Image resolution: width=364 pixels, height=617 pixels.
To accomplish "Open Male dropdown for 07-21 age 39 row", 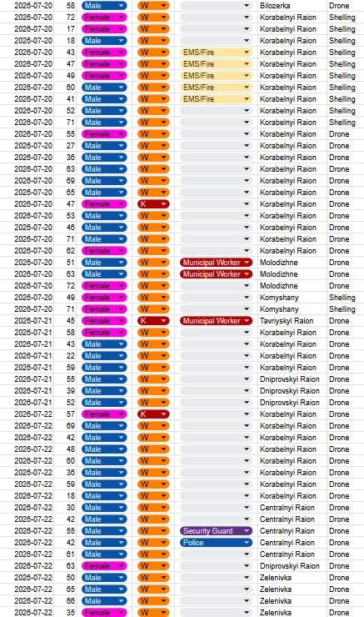I will [x=104, y=391].
